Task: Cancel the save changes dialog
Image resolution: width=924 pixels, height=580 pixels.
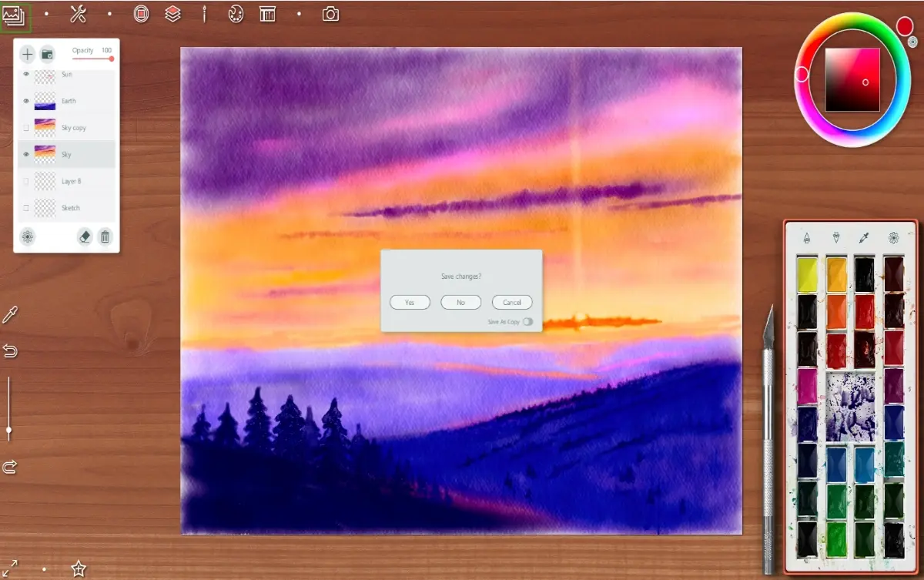Action: pyautogui.click(x=512, y=303)
